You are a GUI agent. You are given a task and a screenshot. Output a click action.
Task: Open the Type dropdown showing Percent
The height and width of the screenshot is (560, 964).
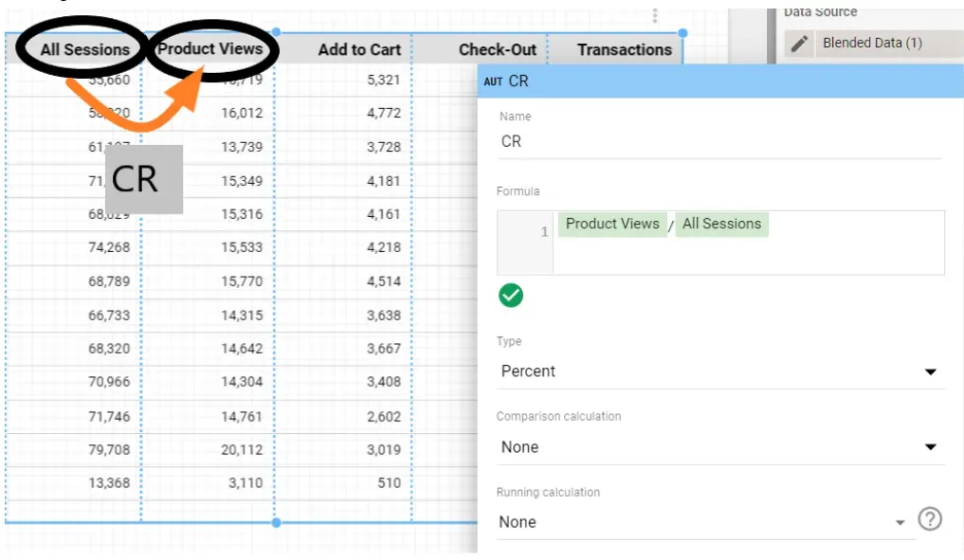coord(720,371)
